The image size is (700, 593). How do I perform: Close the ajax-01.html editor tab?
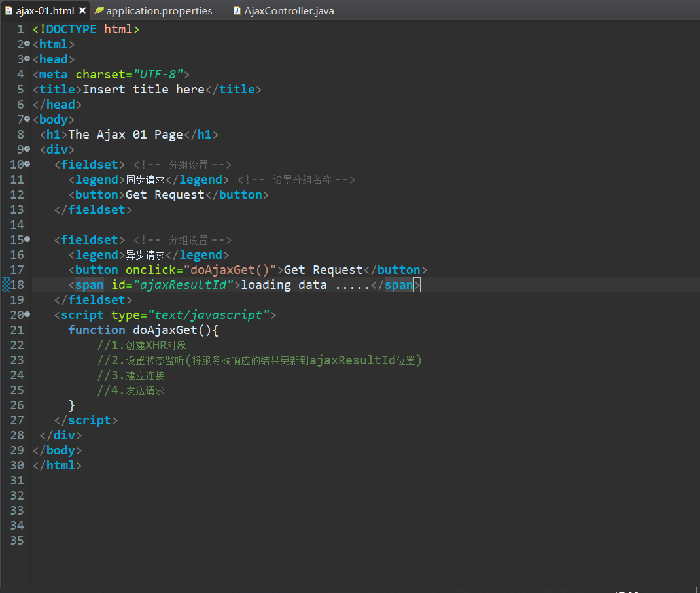(x=82, y=10)
